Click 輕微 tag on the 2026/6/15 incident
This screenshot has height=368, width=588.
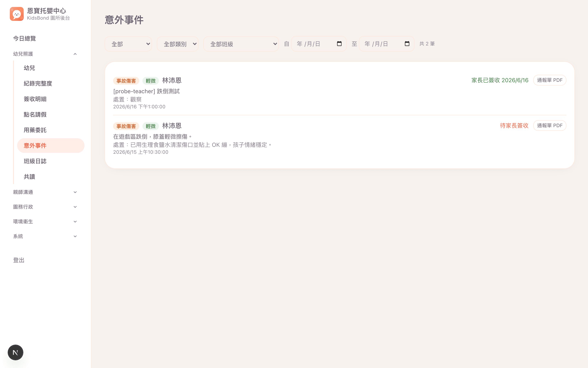[x=151, y=126]
